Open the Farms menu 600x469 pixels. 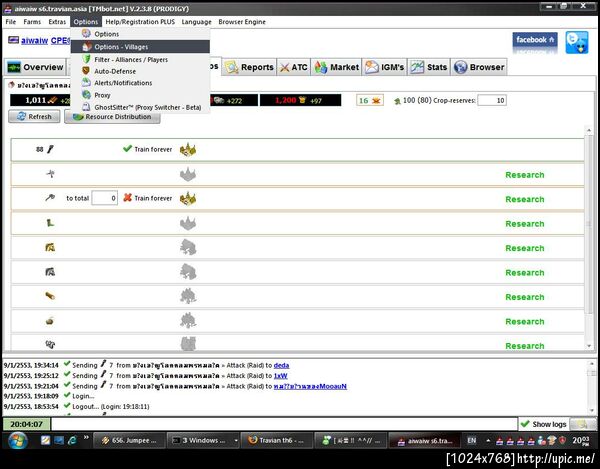[32, 22]
